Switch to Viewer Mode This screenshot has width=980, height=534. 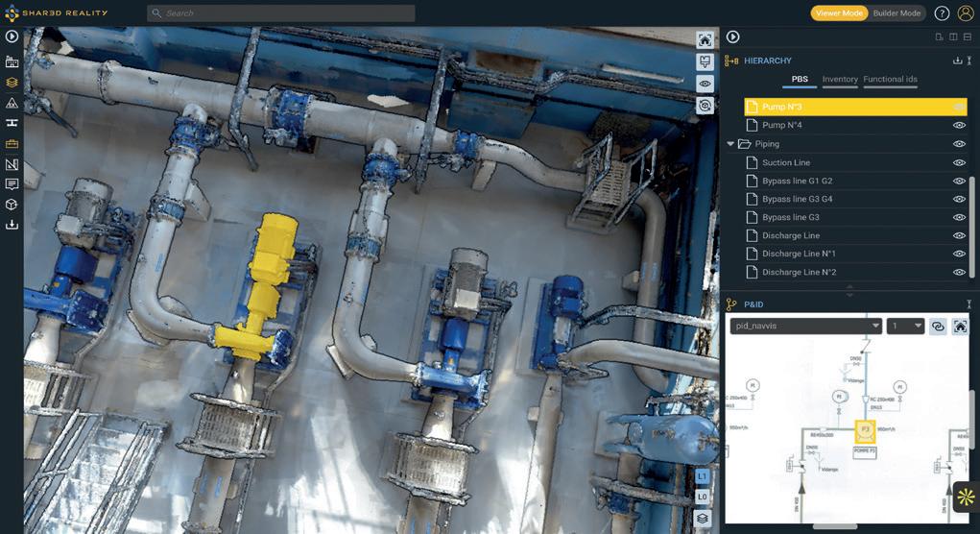(839, 13)
